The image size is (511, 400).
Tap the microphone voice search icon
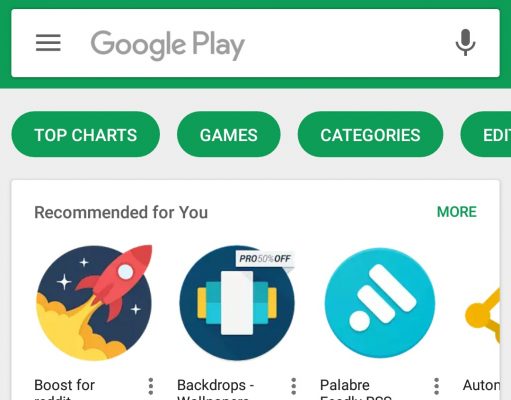point(465,43)
